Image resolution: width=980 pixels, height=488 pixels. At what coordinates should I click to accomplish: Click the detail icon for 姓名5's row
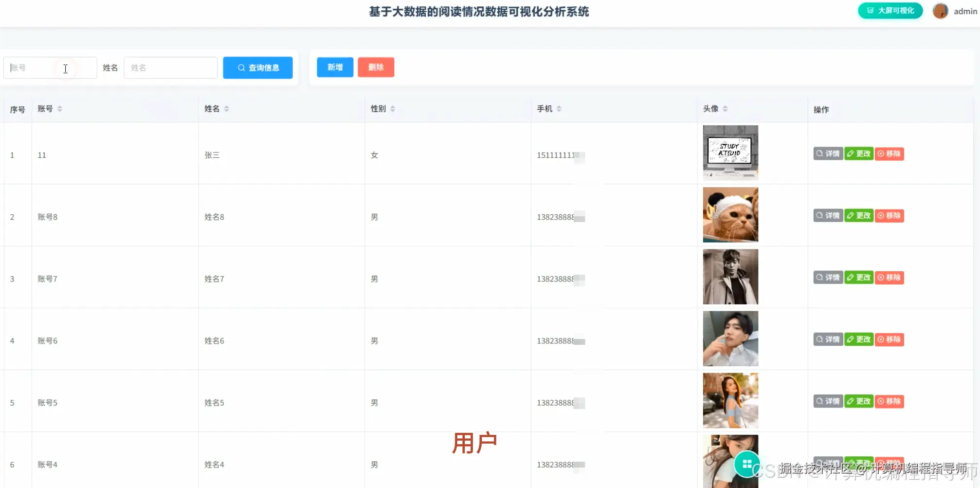pyautogui.click(x=819, y=401)
